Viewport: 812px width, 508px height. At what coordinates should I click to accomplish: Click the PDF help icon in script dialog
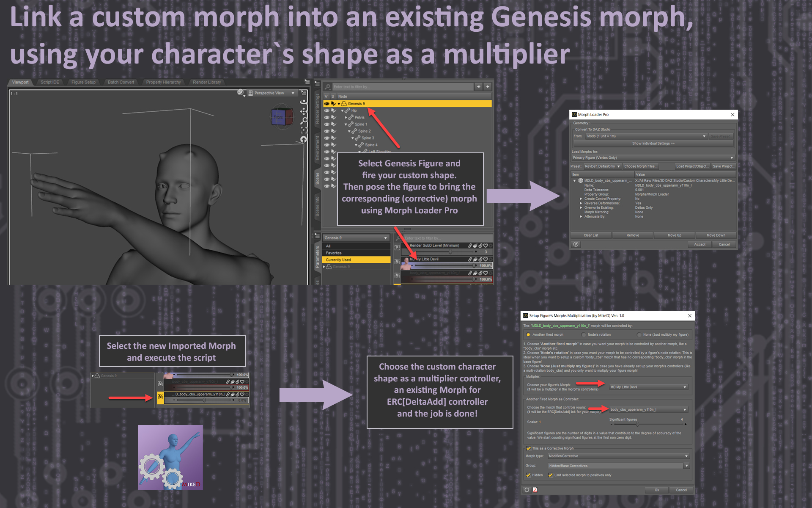click(535, 490)
